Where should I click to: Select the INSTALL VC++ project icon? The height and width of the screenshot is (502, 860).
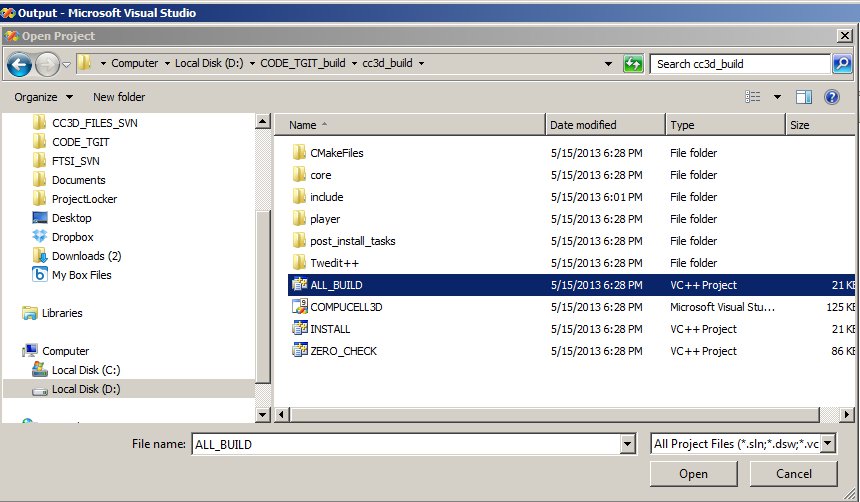tap(299, 329)
